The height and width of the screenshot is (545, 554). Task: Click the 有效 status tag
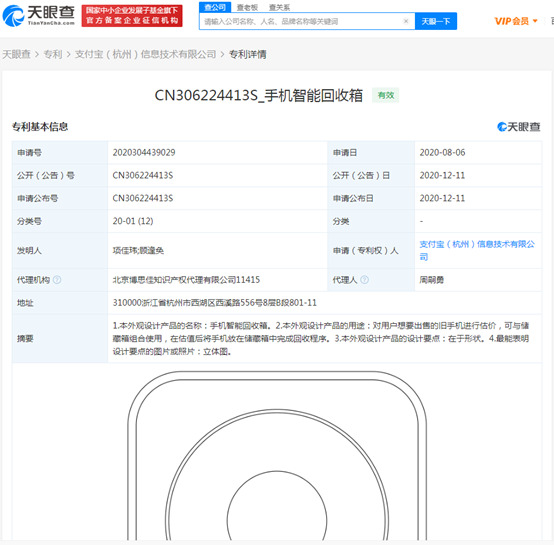385,95
